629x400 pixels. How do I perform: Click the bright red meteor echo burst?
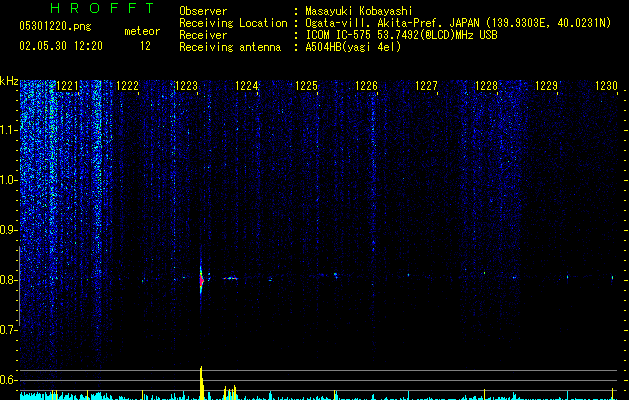[x=201, y=280]
